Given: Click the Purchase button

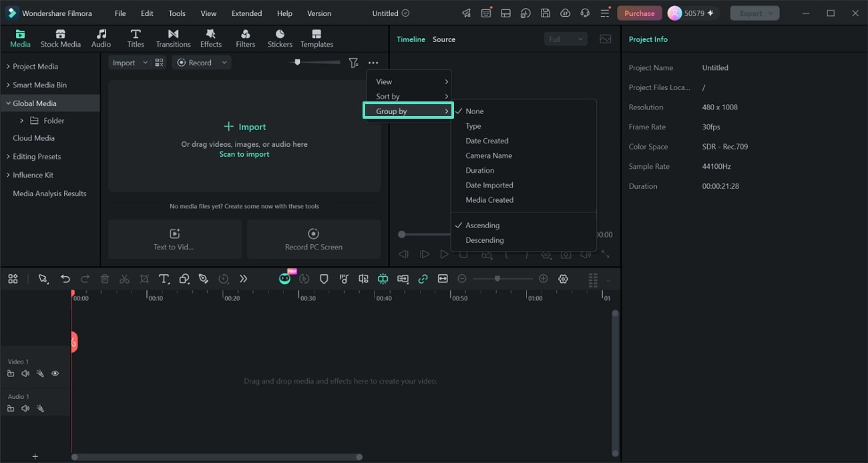Looking at the screenshot, I should click(639, 13).
